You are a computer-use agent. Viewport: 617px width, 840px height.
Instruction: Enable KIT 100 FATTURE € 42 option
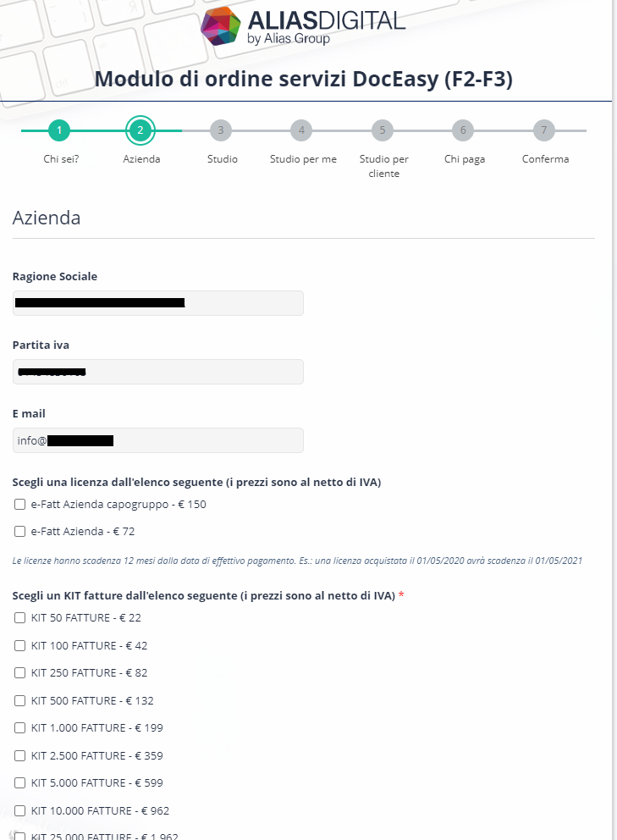[x=19, y=645]
